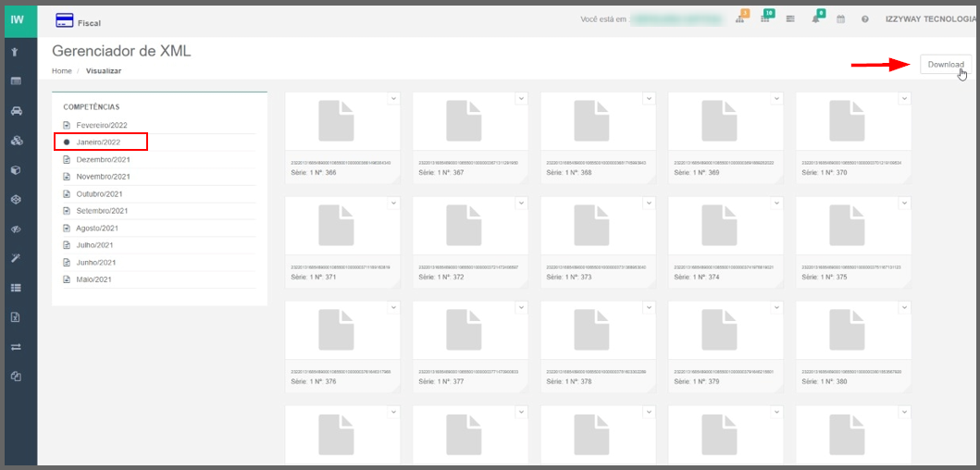980x470 pixels.
Task: Click the Download button
Action: tap(946, 65)
